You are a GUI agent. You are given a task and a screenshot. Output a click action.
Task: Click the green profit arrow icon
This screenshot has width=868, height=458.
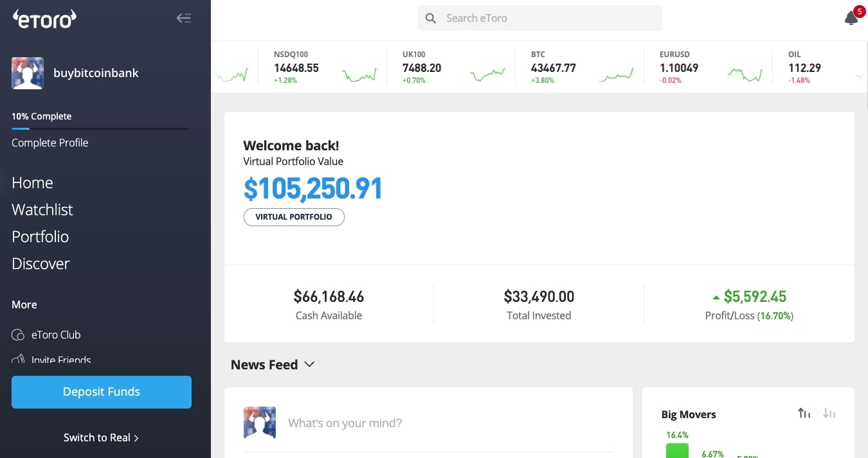point(716,297)
